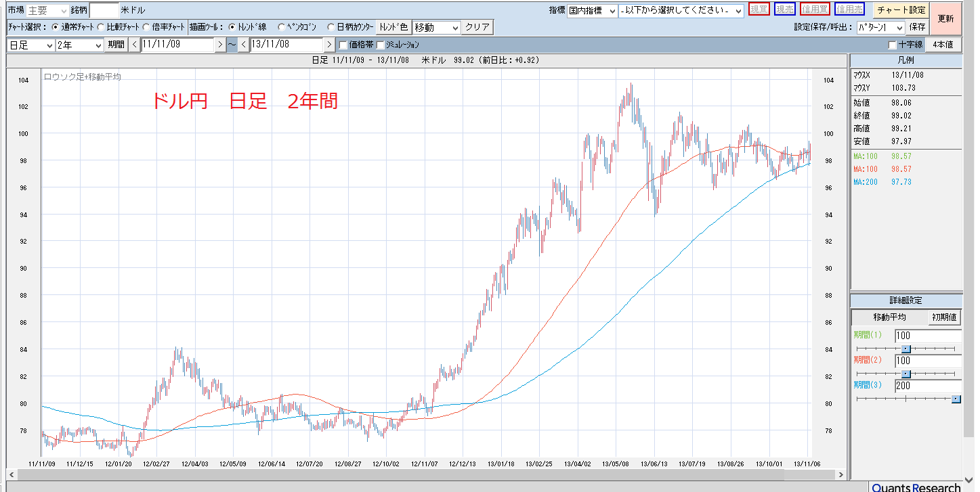Turn on the 十字線 crosshair checkbox
The image size is (980, 492).
pos(892,45)
